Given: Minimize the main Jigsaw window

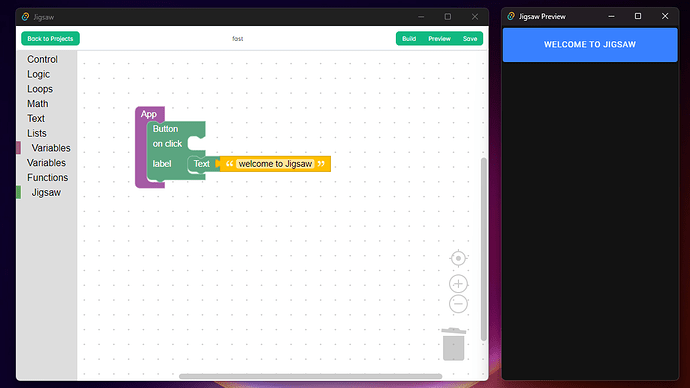Looking at the screenshot, I should tap(421, 17).
